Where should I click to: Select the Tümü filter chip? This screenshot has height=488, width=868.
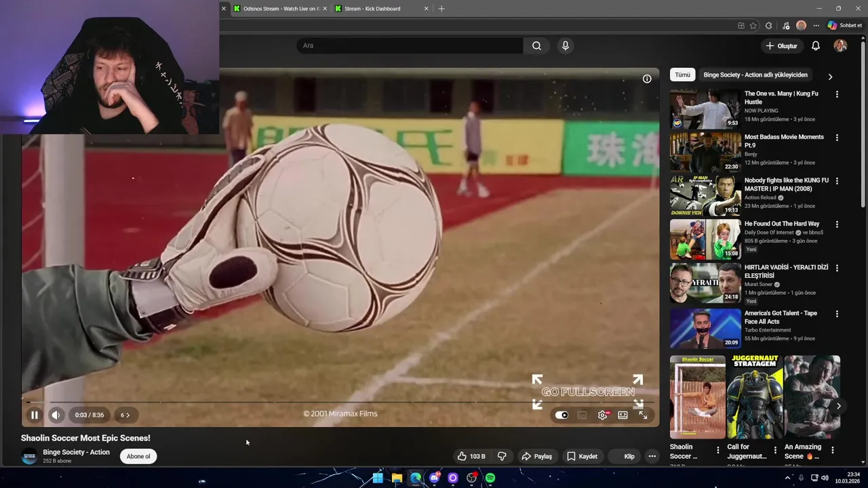click(682, 75)
